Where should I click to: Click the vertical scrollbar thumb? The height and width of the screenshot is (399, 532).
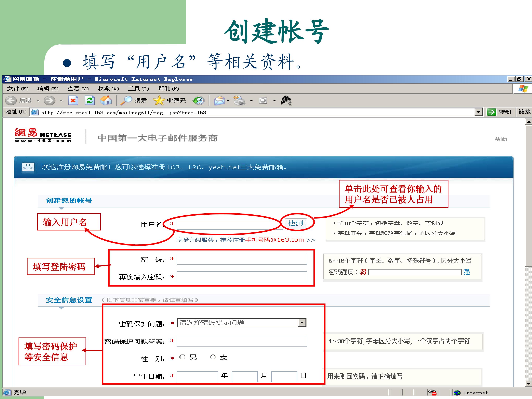coord(528,196)
